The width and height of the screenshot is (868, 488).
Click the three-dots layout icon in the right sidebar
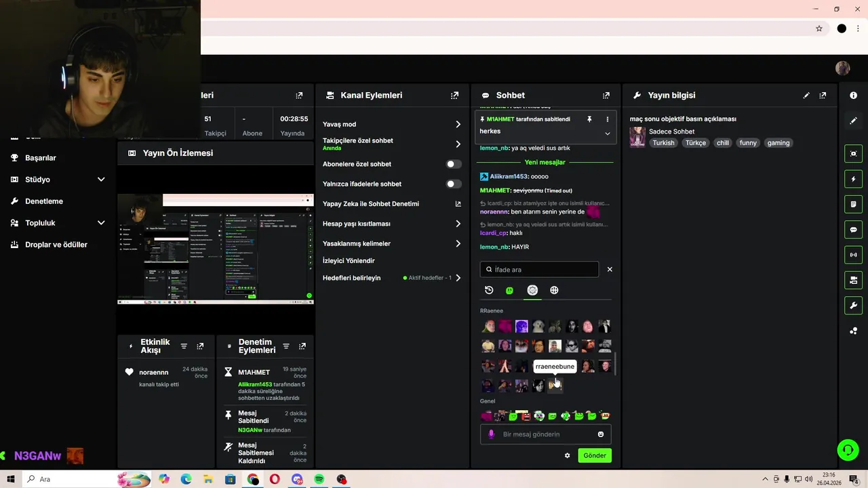(853, 331)
